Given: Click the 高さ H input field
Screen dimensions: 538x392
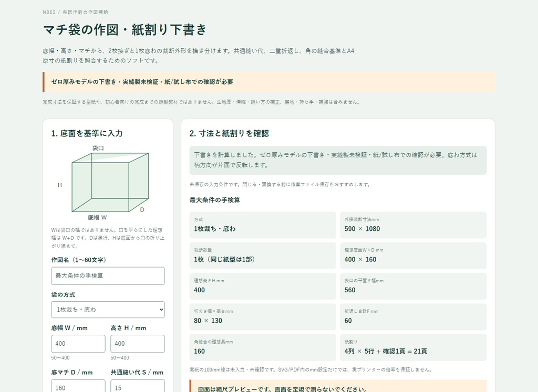Looking at the screenshot, I should tap(138, 344).
